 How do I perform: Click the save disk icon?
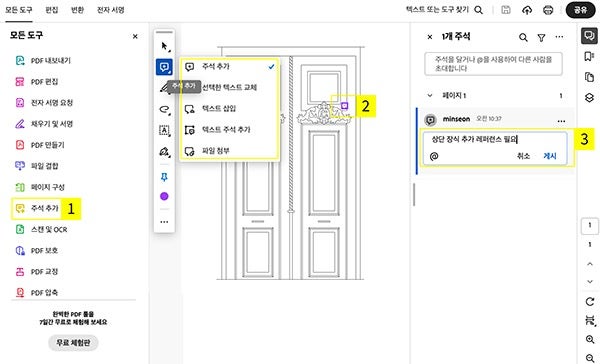pos(506,10)
